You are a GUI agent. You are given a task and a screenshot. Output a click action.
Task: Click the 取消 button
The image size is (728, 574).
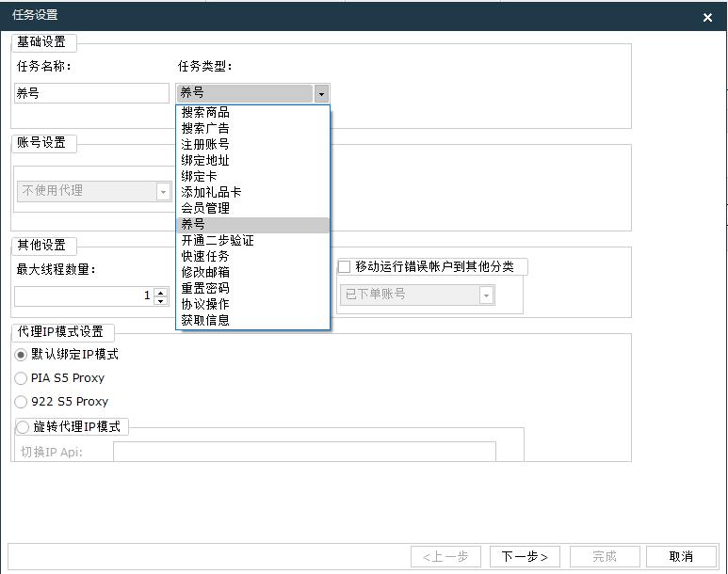click(681, 556)
